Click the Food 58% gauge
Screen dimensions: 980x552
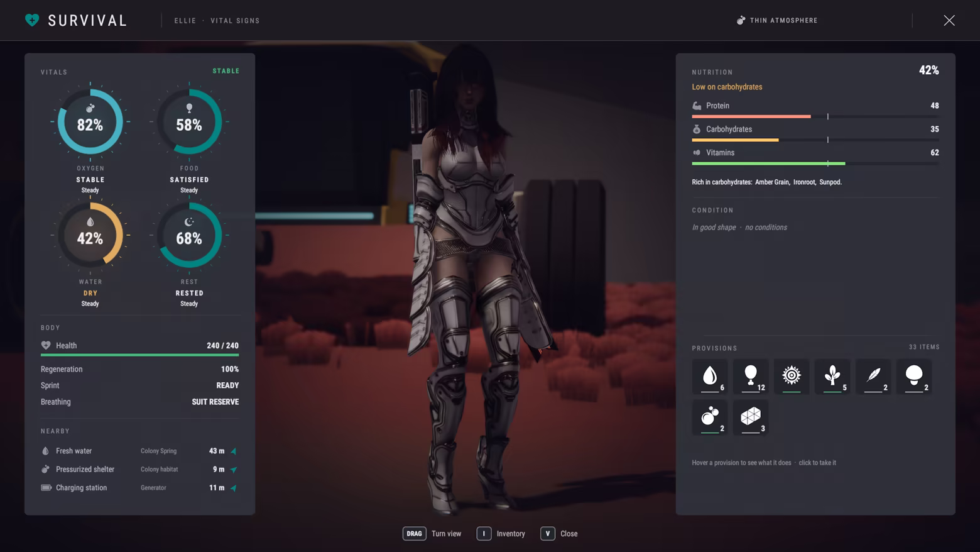coord(189,122)
